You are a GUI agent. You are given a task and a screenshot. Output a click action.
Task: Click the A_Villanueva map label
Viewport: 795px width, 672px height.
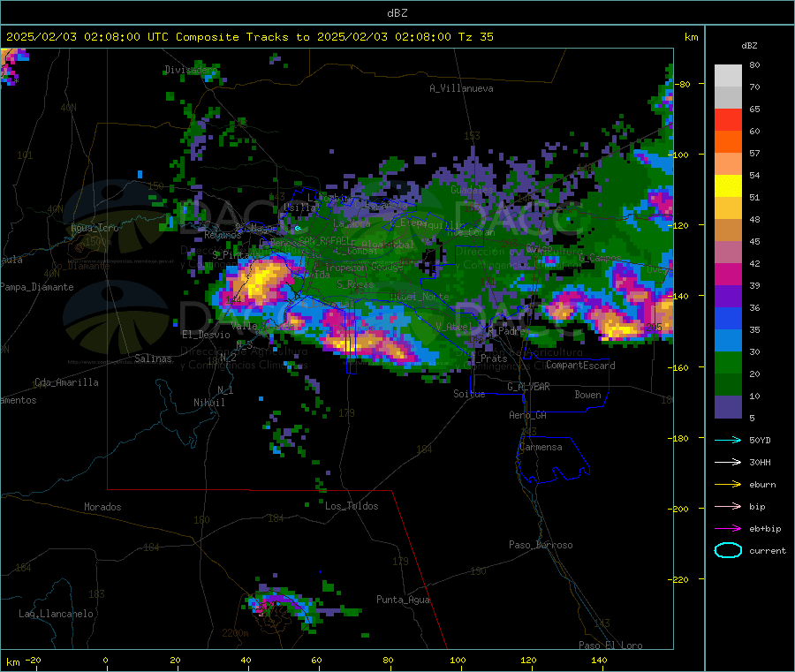click(x=461, y=88)
